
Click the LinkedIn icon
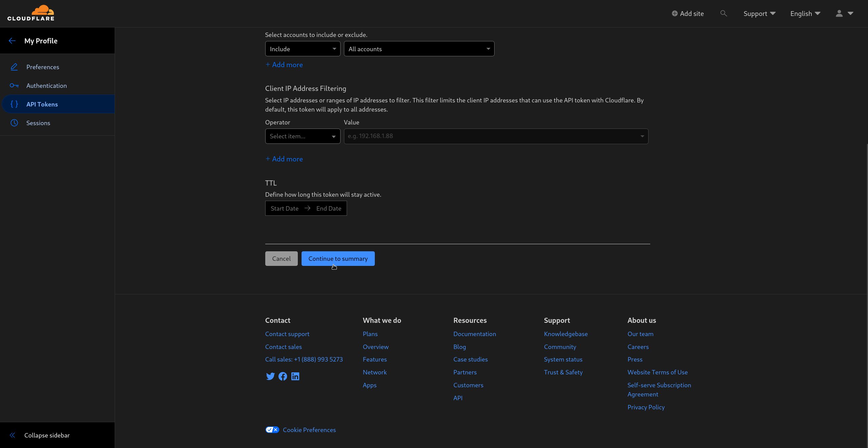(295, 376)
